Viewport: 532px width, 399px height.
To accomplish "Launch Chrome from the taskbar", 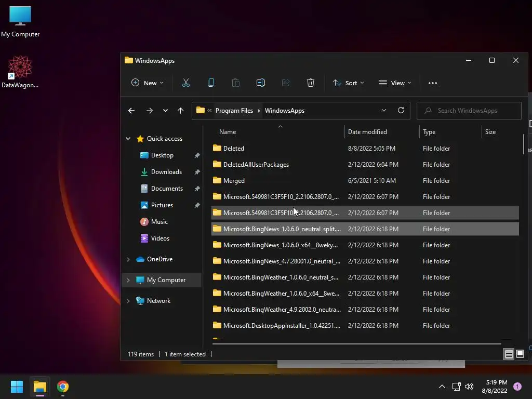I will coord(63,387).
